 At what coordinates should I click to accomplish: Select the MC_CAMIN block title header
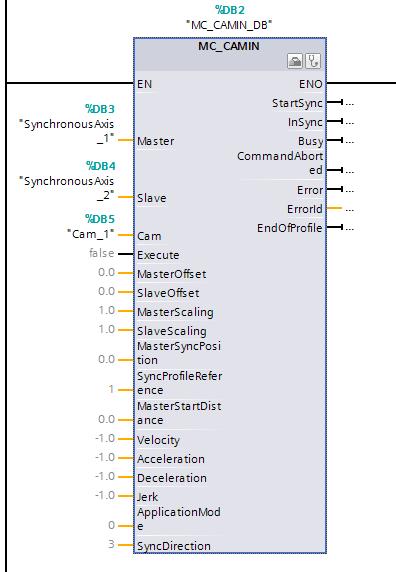229,46
